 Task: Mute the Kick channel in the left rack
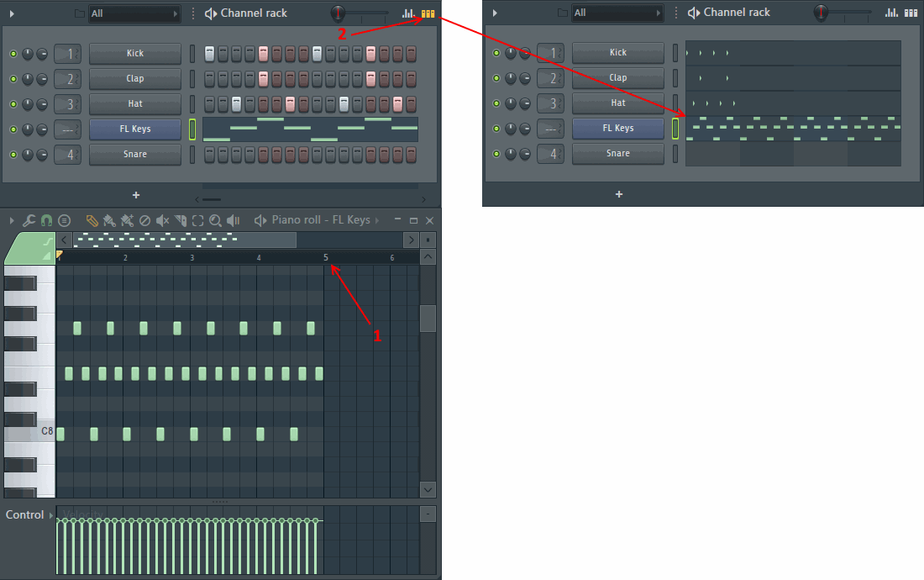tap(13, 54)
